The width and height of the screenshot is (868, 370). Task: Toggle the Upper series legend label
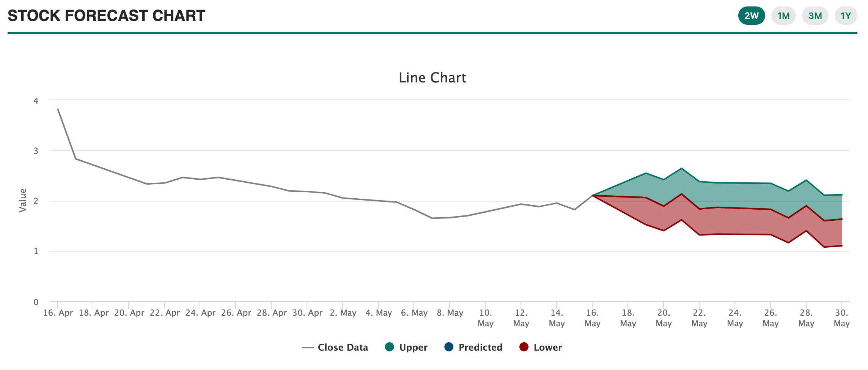tap(413, 348)
